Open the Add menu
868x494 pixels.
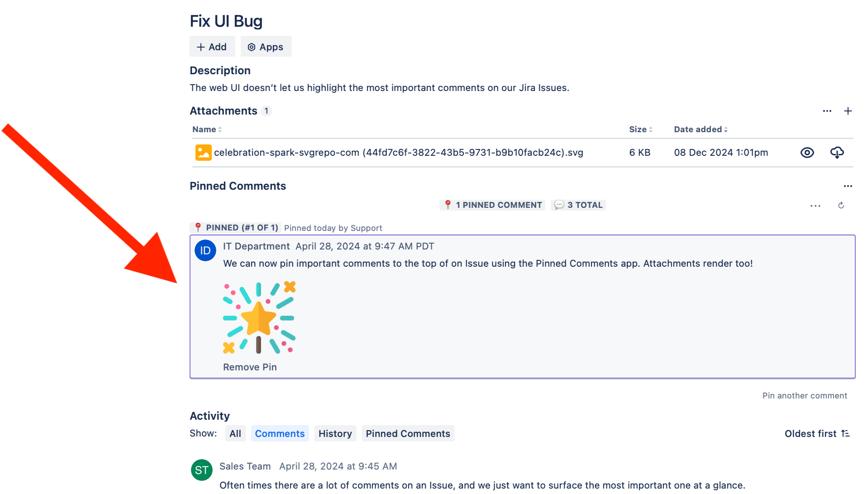pyautogui.click(x=212, y=46)
